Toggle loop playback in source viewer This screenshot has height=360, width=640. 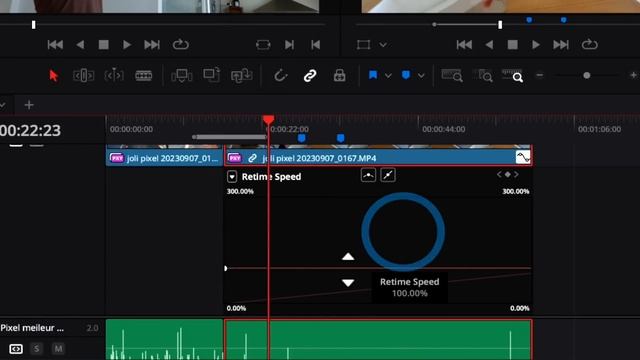click(x=180, y=44)
